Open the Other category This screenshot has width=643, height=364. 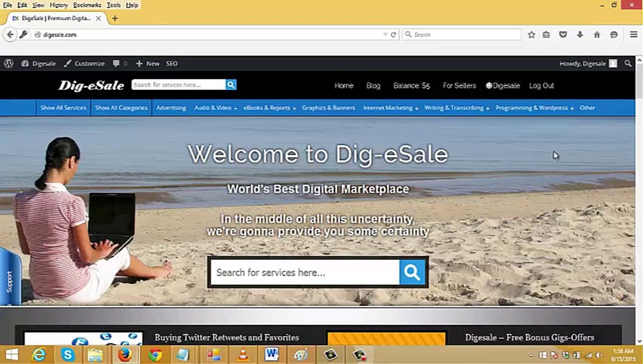coord(587,108)
